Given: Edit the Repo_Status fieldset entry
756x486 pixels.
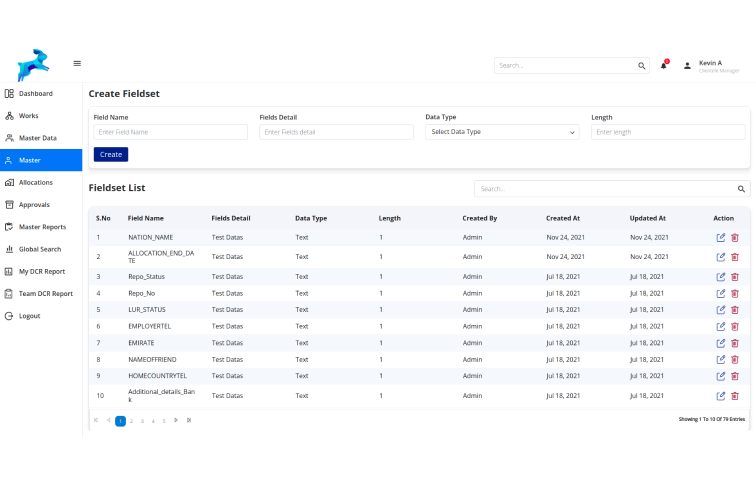Looking at the screenshot, I should (721, 276).
